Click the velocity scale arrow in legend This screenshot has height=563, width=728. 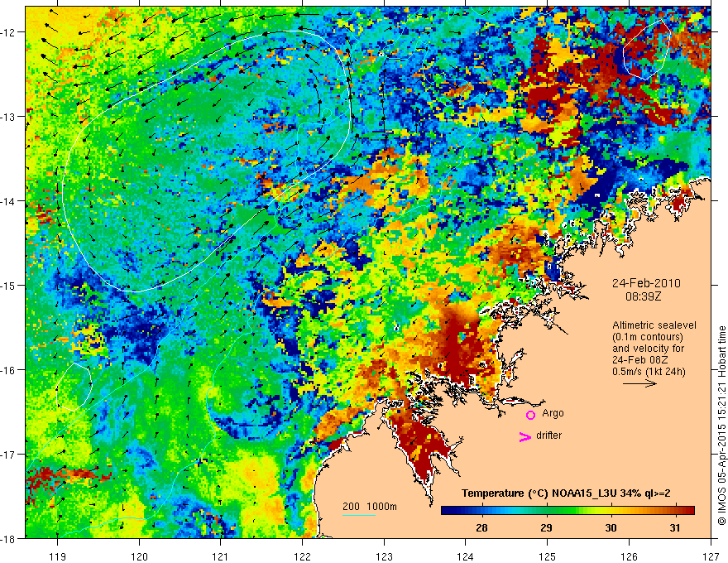click(639, 383)
